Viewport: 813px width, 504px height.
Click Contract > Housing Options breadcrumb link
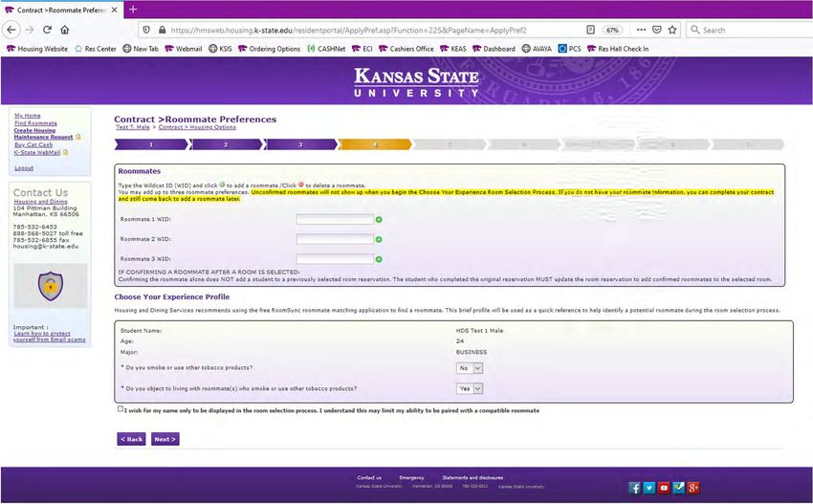coord(197,127)
